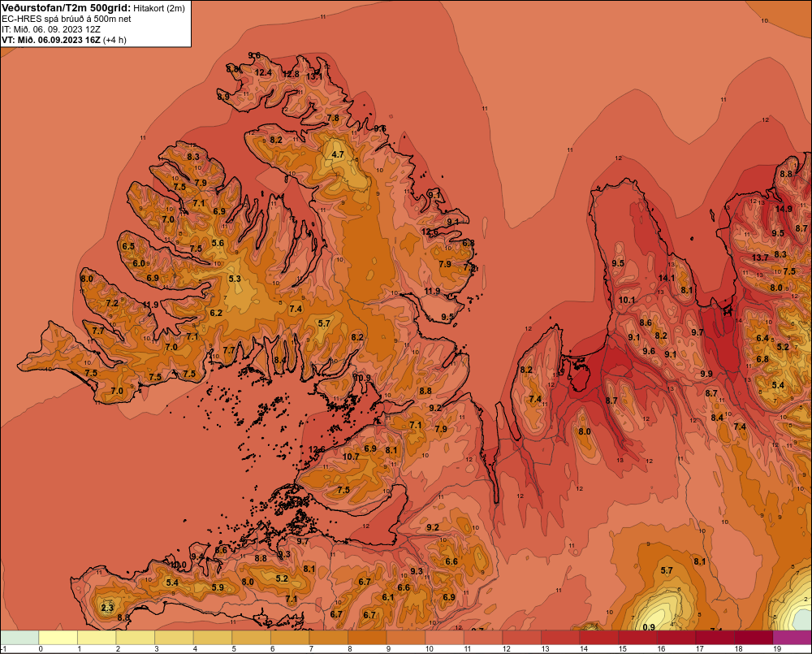Click the "10.1" temperature value

tap(627, 300)
